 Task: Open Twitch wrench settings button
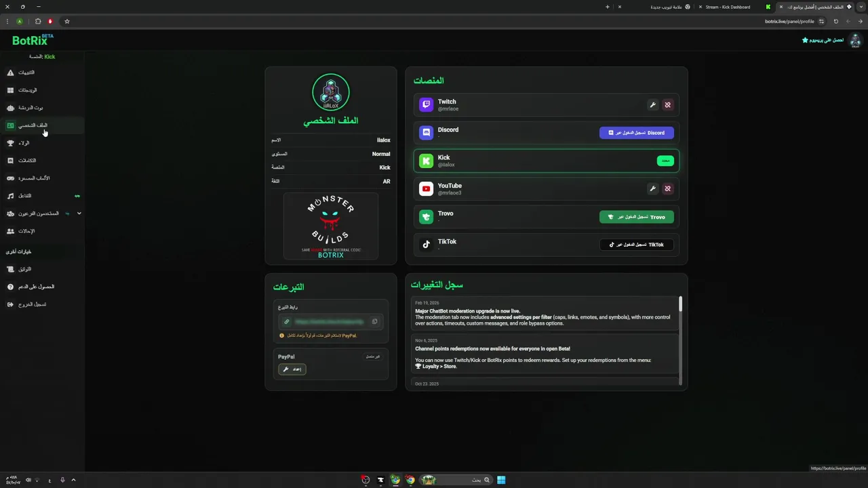(x=652, y=105)
